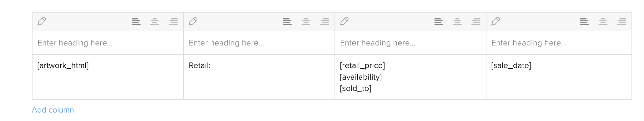Screen dimensions: 644x121
Task: Click heading field above retail_price
Action: [410, 43]
